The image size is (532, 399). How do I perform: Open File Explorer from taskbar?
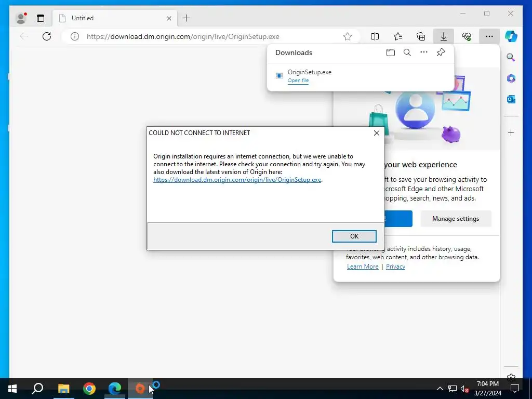pos(63,389)
